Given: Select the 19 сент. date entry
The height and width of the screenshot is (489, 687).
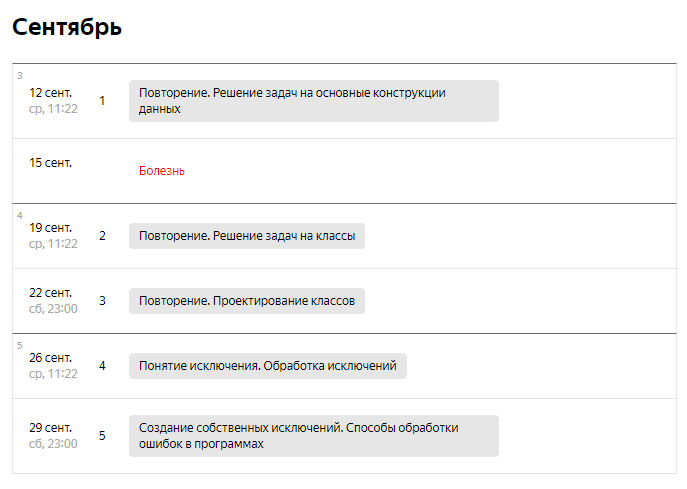Looking at the screenshot, I should [53, 236].
